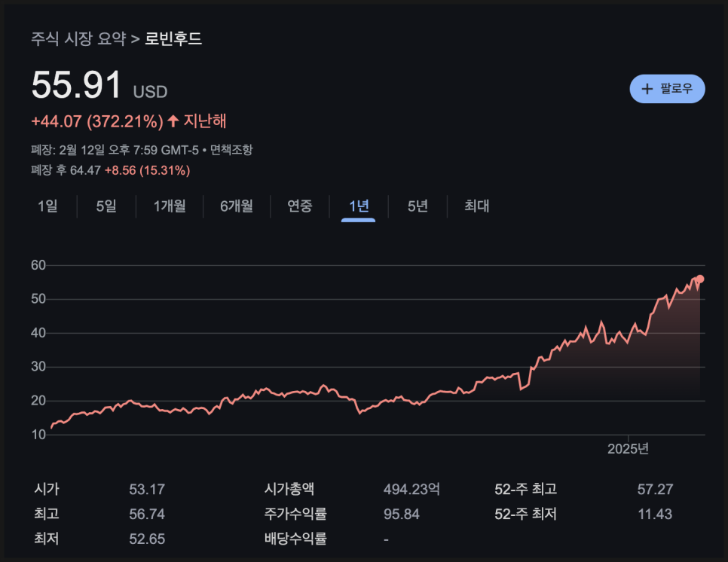Click the 2025년 axis label
Screen dimensions: 728x562
pos(629,449)
